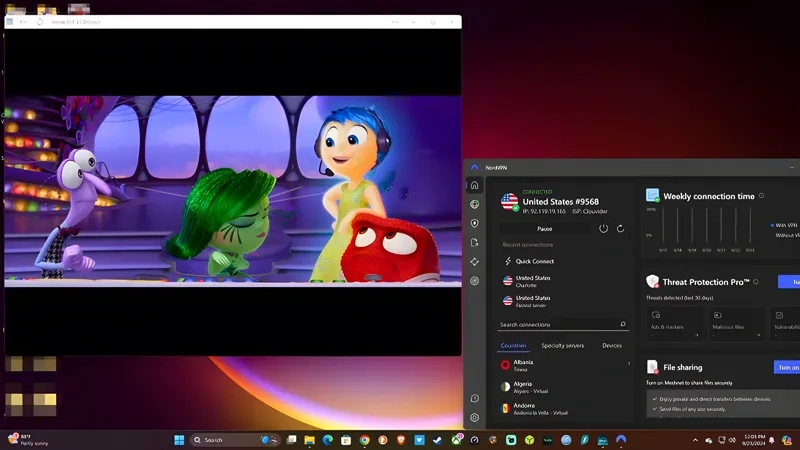Open Brave browser from the taskbar

click(401, 440)
